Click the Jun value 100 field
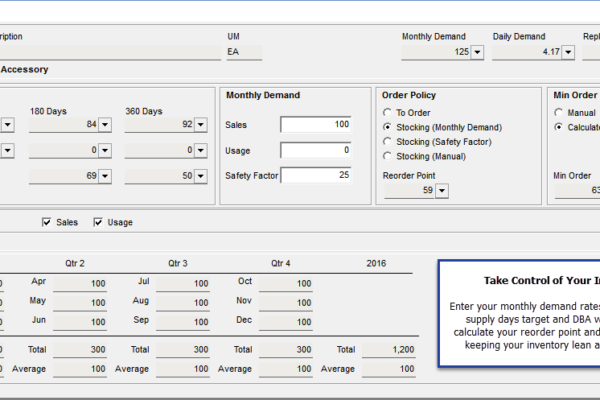Viewport: 600px width, 400px height. pos(80,322)
